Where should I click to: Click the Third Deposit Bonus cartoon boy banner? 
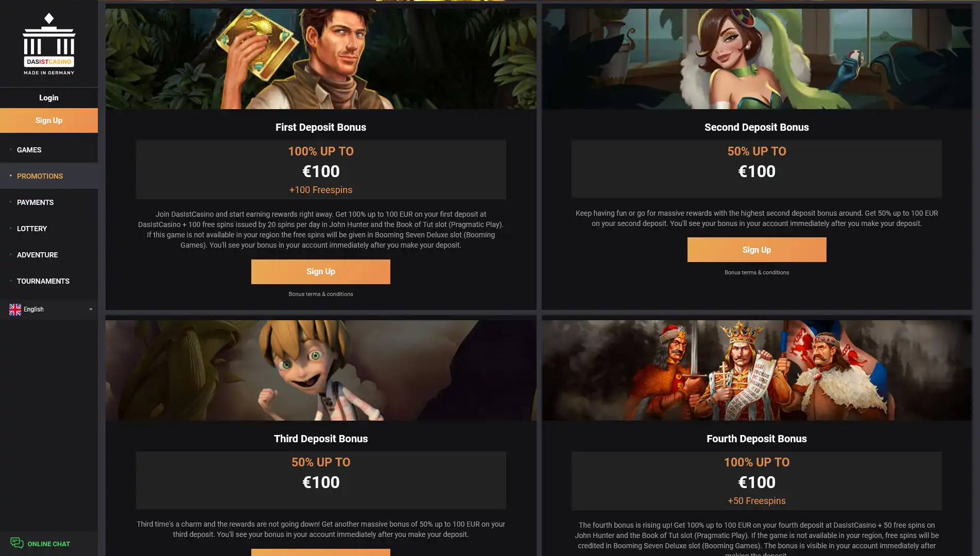point(321,370)
